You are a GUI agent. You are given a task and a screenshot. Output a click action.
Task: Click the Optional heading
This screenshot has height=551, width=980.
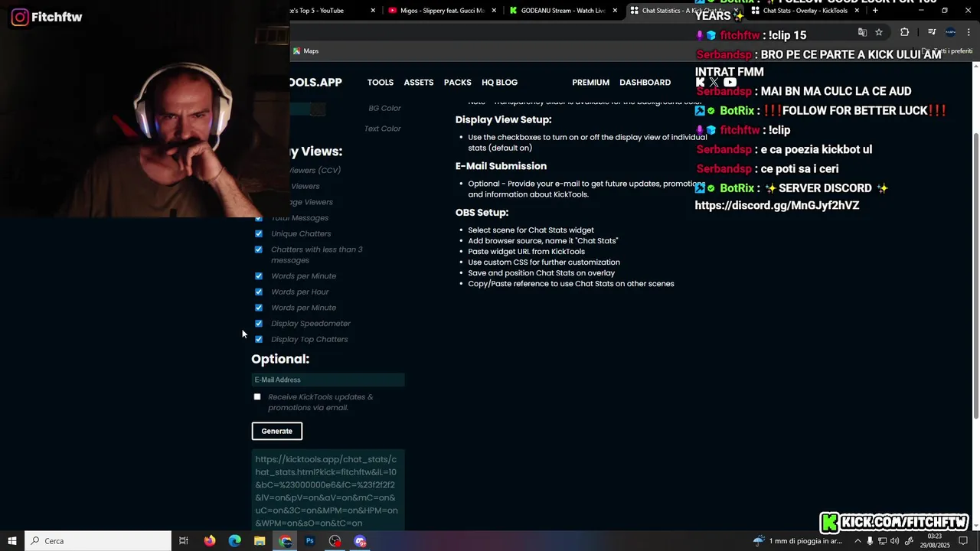(280, 359)
